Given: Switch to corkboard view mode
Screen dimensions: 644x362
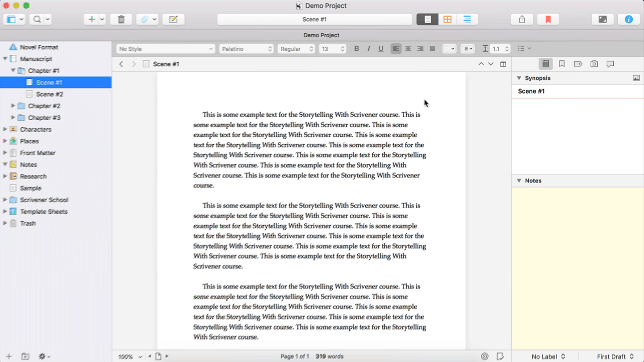Looking at the screenshot, I should click(x=447, y=19).
